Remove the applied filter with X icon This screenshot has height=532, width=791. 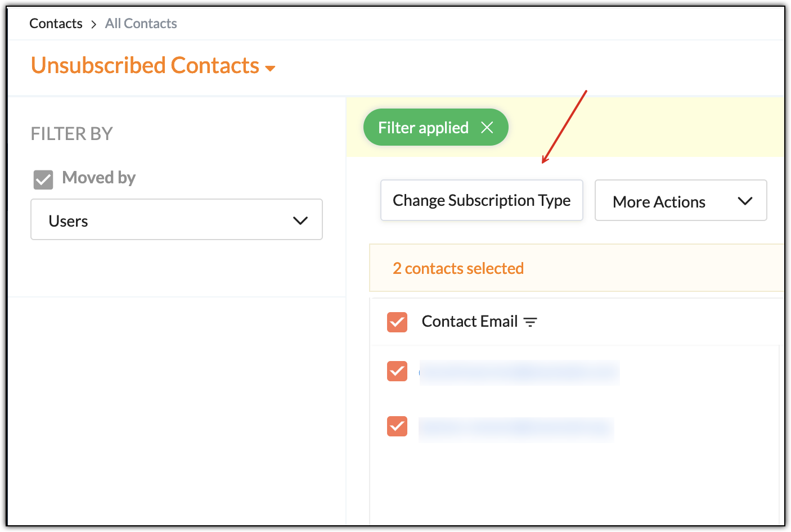click(487, 128)
